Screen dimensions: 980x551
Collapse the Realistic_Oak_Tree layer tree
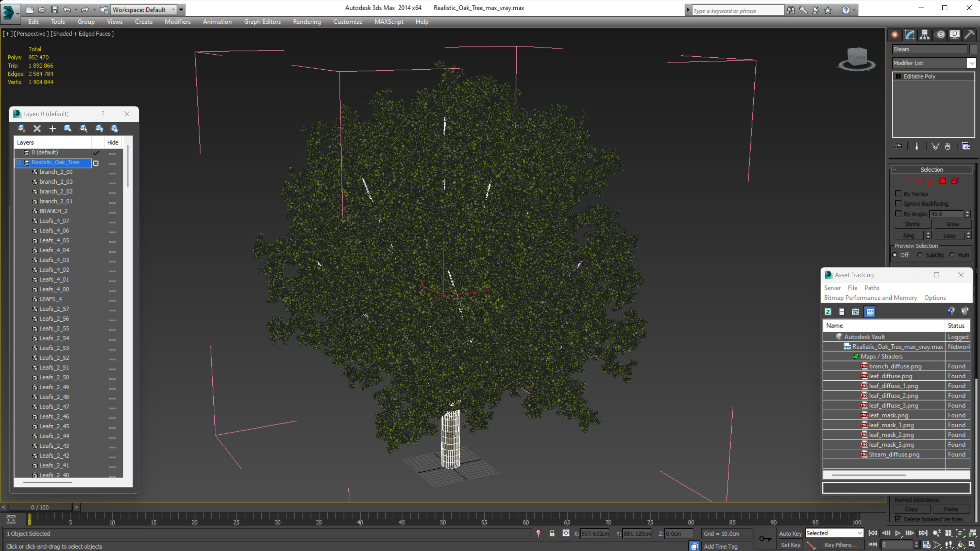[18, 162]
